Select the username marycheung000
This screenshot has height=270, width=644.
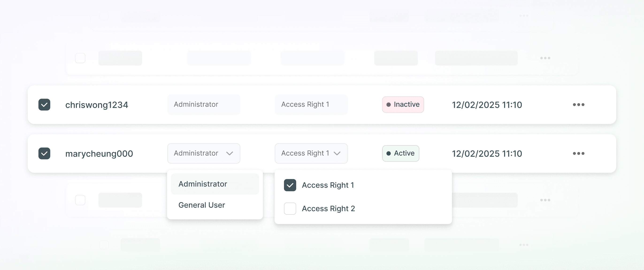[x=99, y=154]
